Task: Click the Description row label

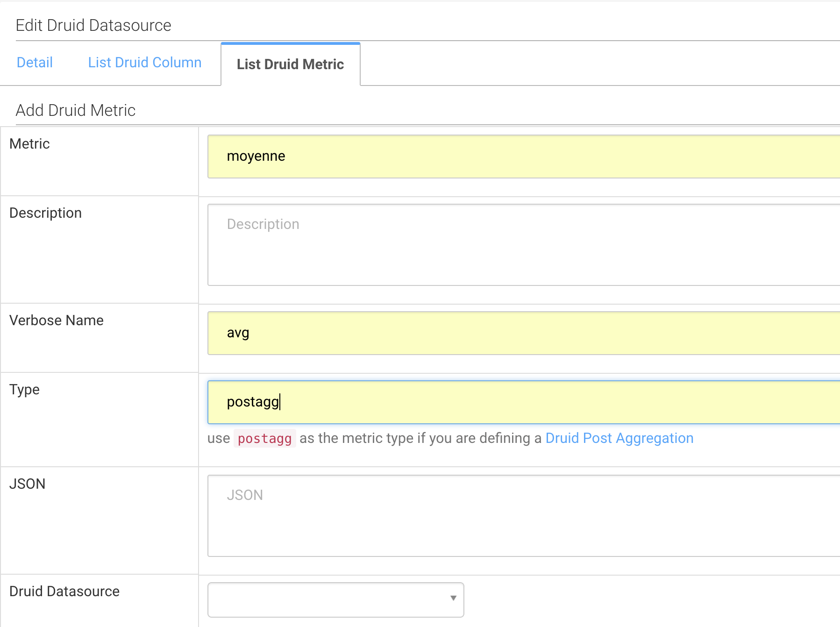Action: point(45,213)
